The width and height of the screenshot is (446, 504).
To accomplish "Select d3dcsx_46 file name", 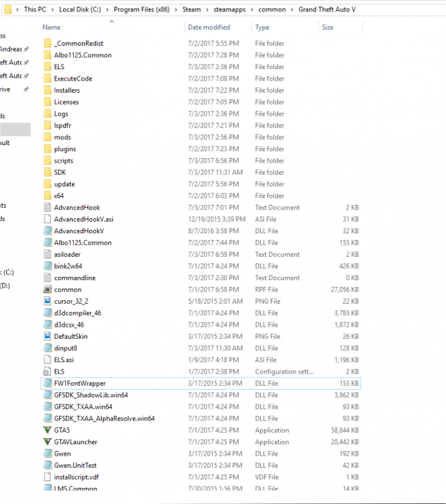I will 69,325.
